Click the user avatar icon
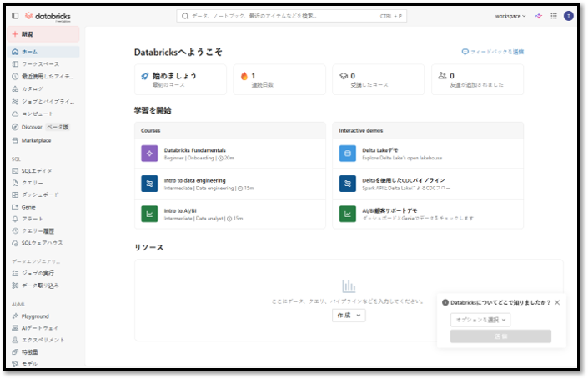 coord(569,16)
